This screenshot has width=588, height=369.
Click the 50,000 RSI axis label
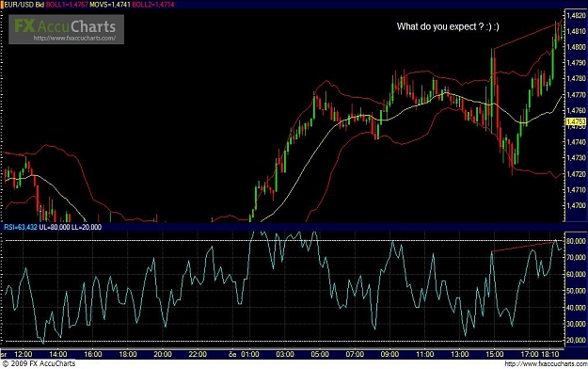(576, 291)
